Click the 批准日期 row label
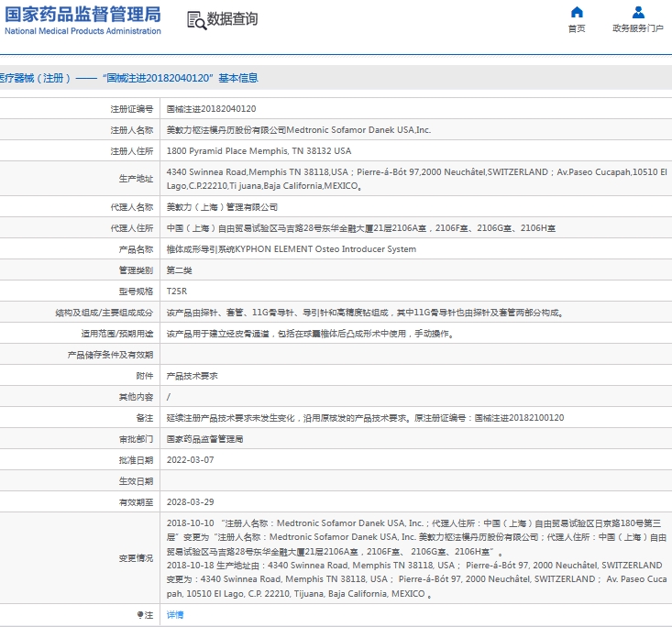672x627 pixels. click(x=136, y=460)
